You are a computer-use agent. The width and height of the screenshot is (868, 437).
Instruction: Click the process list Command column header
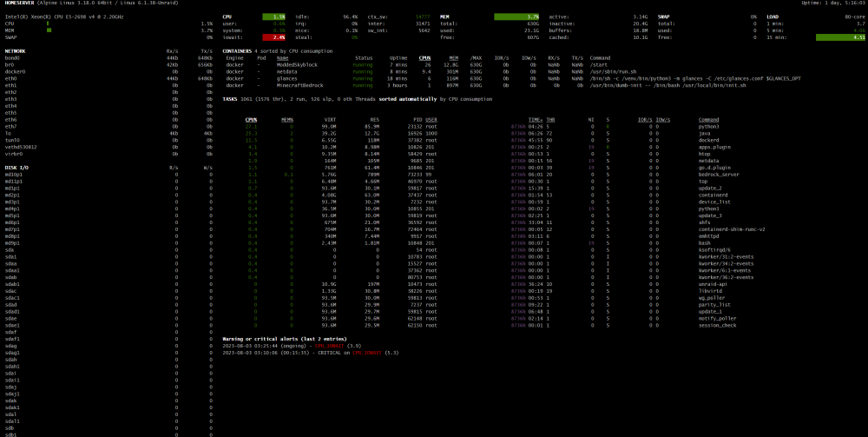tap(708, 120)
